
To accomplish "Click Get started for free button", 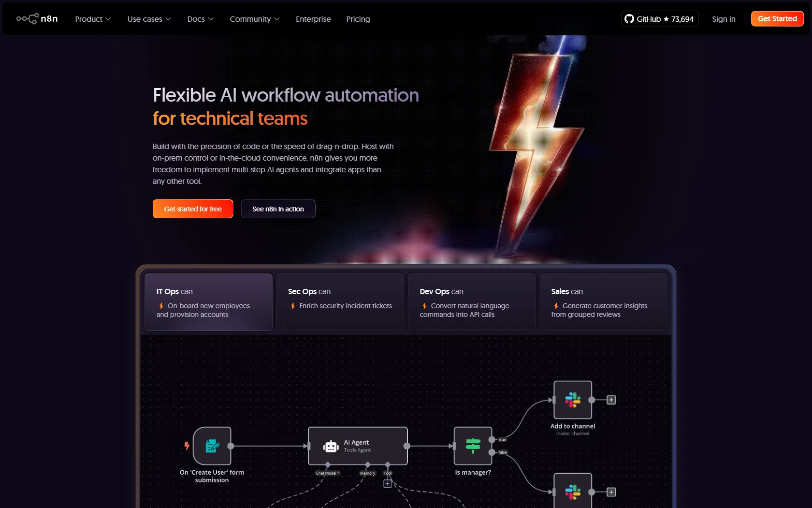I will tap(193, 209).
